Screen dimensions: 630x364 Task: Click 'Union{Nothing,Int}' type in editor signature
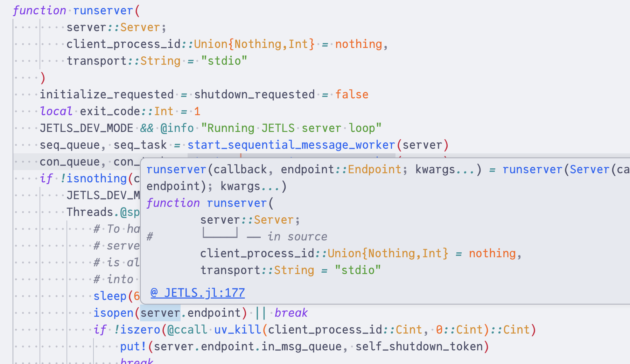[x=254, y=44]
